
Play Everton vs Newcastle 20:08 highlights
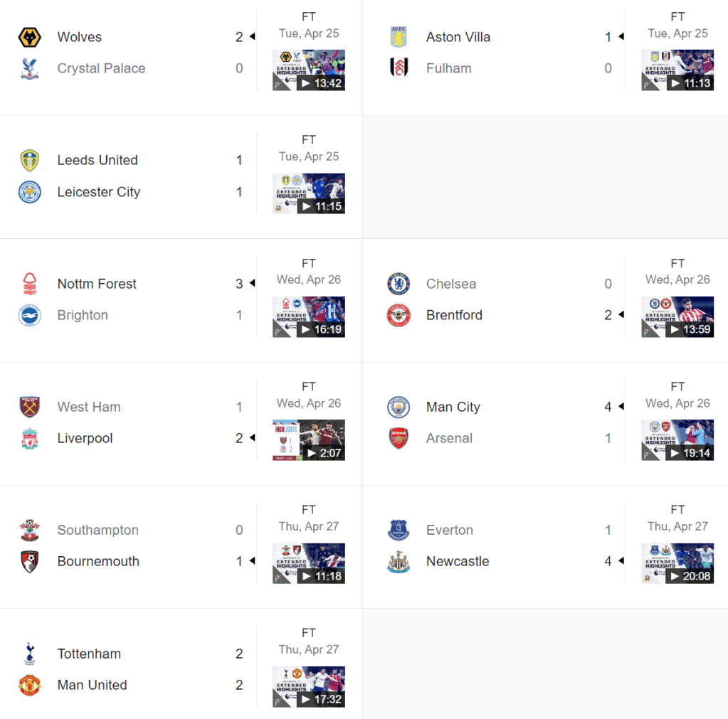(677, 563)
